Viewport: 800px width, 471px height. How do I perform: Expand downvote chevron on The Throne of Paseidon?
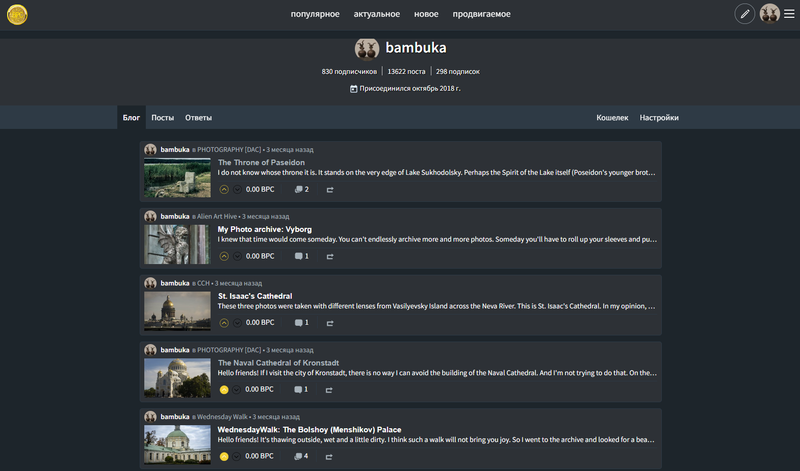238,189
